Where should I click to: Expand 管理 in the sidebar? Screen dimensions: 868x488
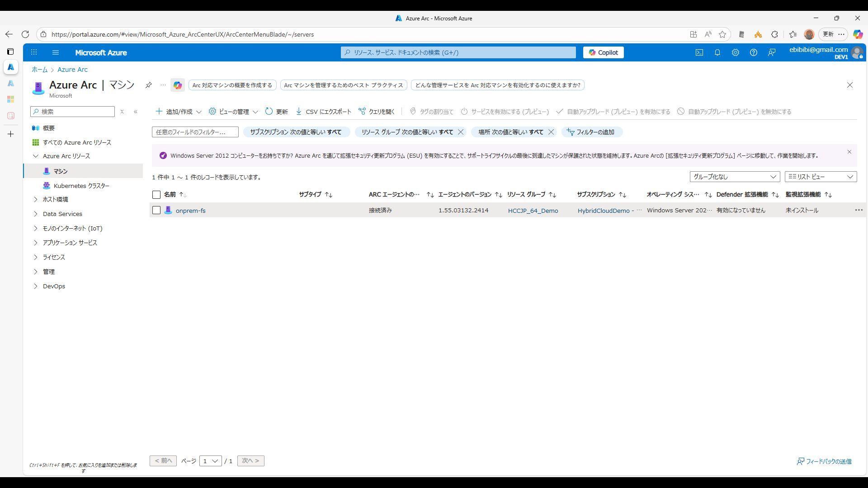(x=36, y=272)
